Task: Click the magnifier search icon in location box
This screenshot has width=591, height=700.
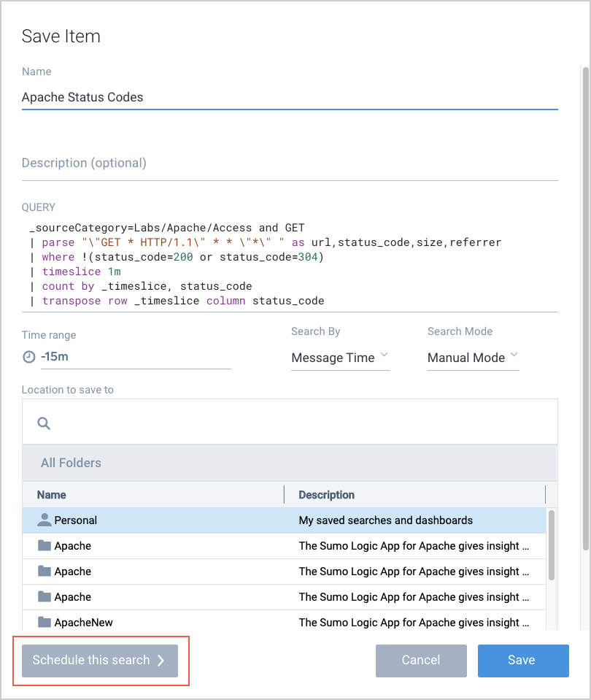Action: tap(44, 423)
